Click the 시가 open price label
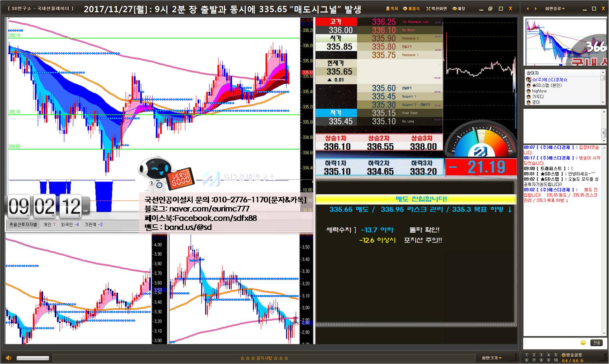The height and width of the screenshot is (364, 609). tap(336, 38)
